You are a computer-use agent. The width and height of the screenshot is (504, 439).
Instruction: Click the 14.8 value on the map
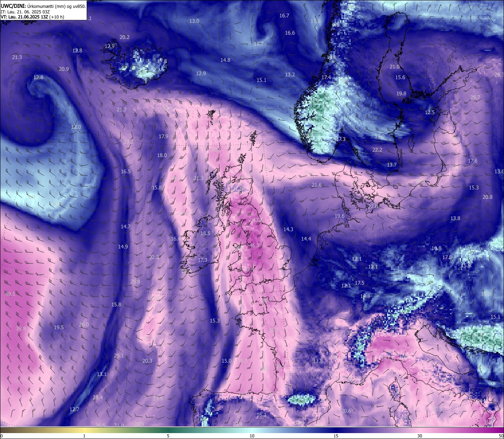(x=225, y=60)
